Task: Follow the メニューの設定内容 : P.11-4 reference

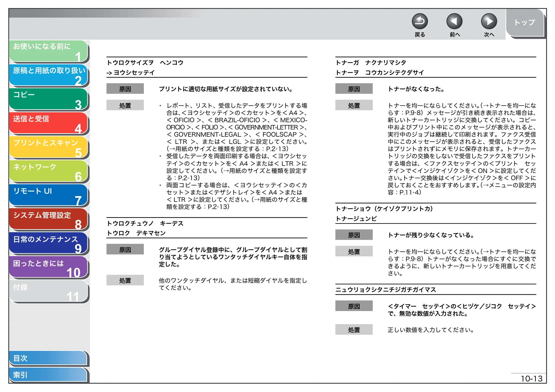Action: (462, 189)
